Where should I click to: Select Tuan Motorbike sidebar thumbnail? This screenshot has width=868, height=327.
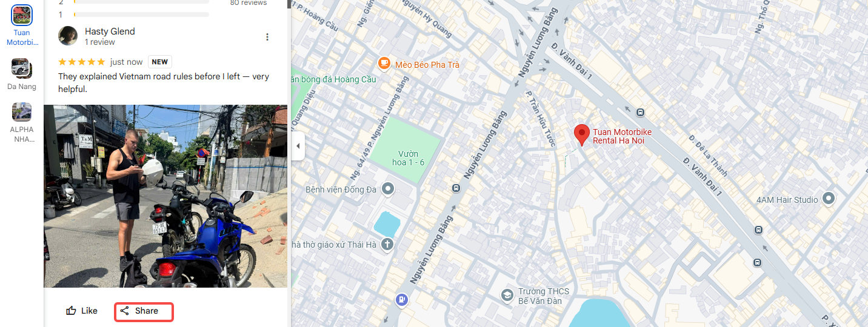click(22, 16)
